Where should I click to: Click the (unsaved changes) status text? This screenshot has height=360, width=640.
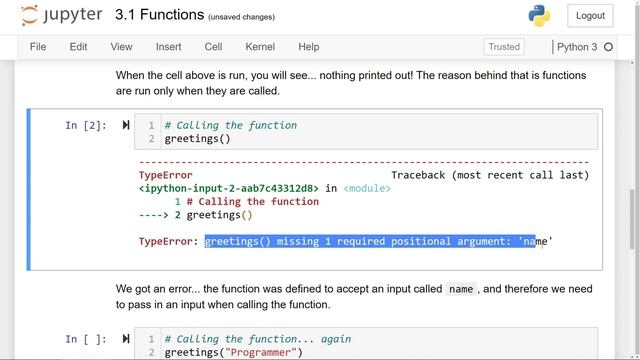242,17
